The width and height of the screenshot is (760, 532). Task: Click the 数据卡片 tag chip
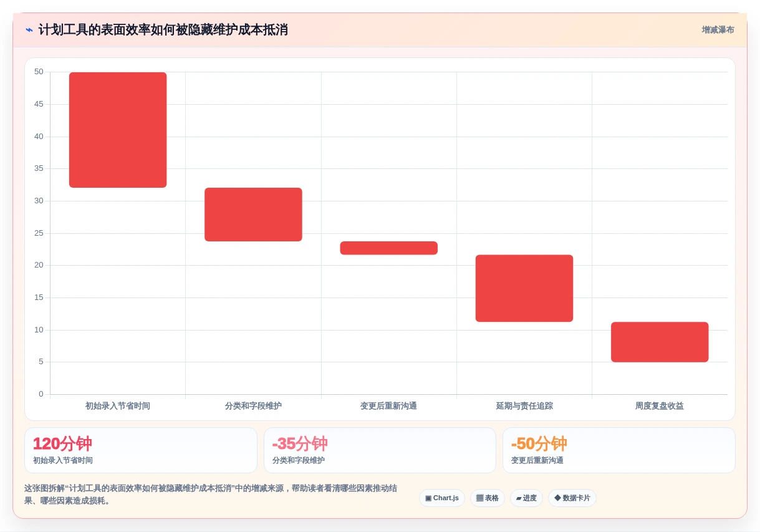point(572,498)
